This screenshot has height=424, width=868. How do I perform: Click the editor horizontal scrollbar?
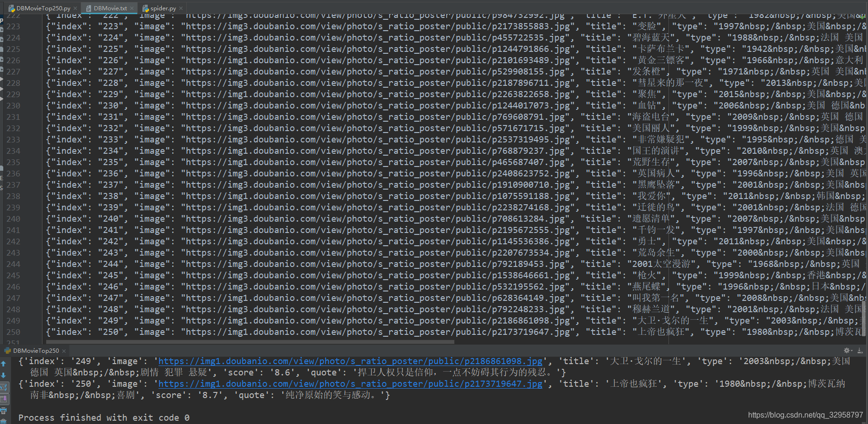tap(250, 342)
